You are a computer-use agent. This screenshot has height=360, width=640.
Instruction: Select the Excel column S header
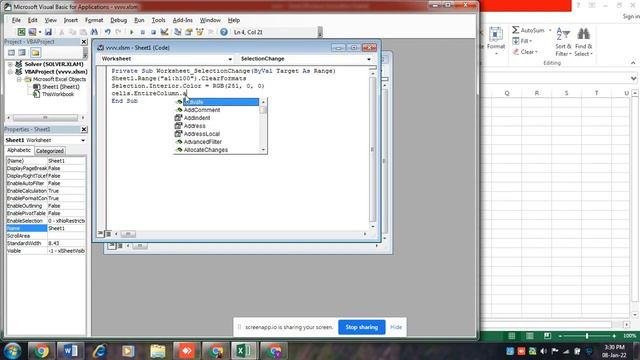pyautogui.click(x=566, y=93)
